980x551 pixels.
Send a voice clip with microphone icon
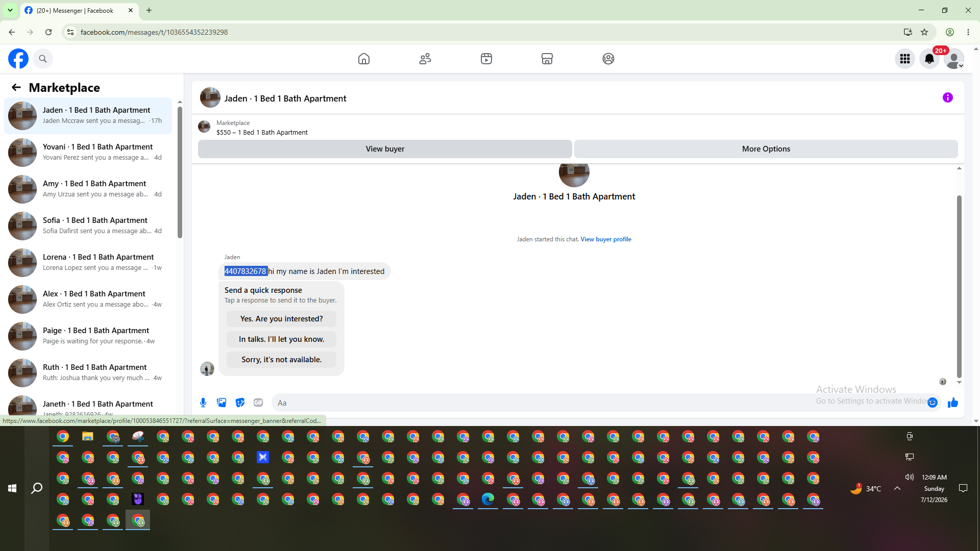point(203,403)
